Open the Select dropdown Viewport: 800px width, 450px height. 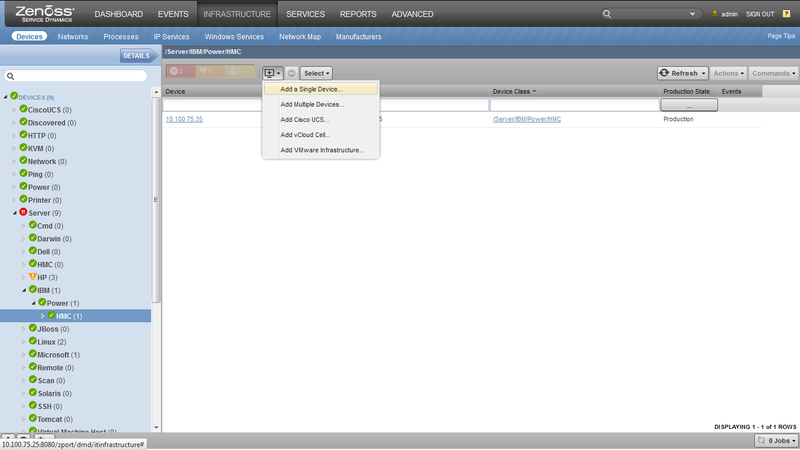[x=316, y=73]
